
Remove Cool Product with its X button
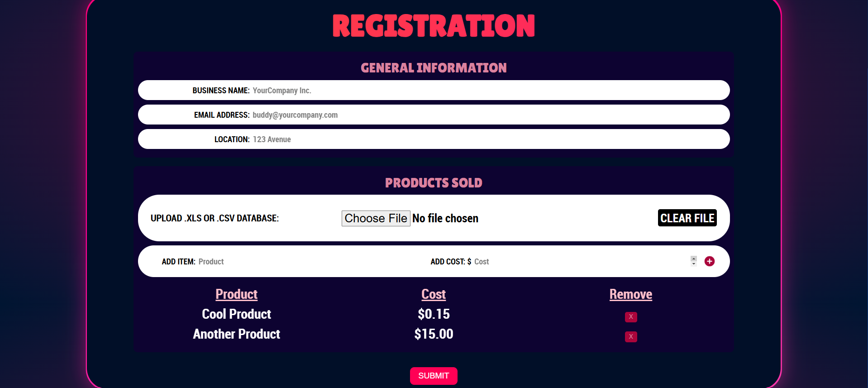631,317
